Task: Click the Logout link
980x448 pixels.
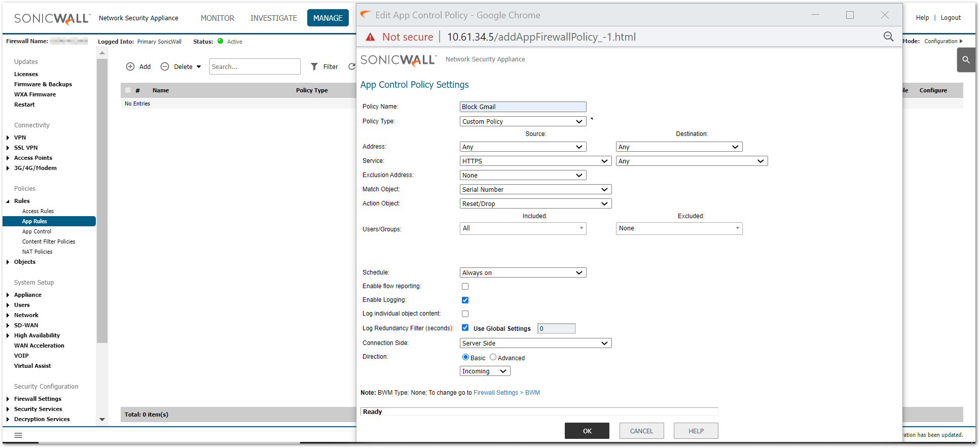Action: click(x=951, y=18)
